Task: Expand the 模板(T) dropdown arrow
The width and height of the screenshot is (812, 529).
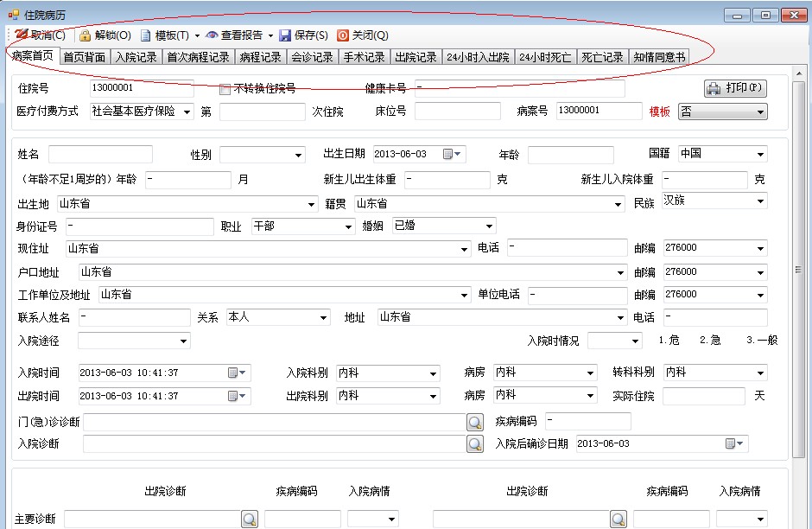Action: 197,35
